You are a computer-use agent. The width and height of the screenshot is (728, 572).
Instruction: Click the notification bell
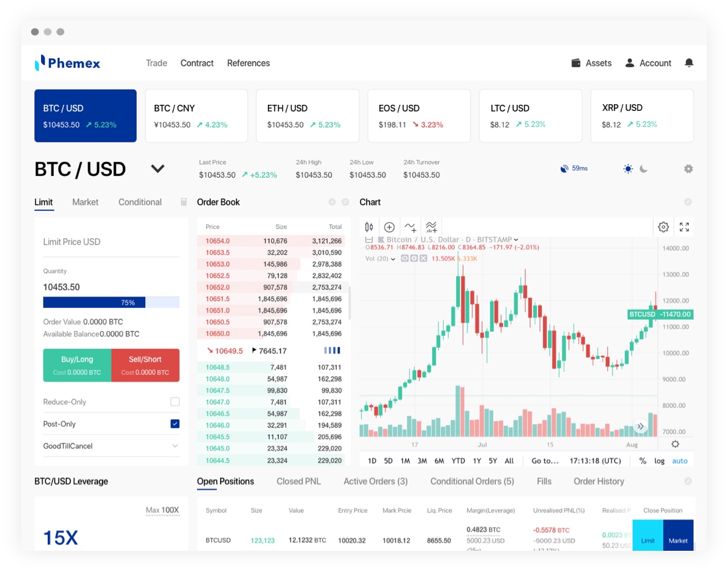pyautogui.click(x=689, y=62)
